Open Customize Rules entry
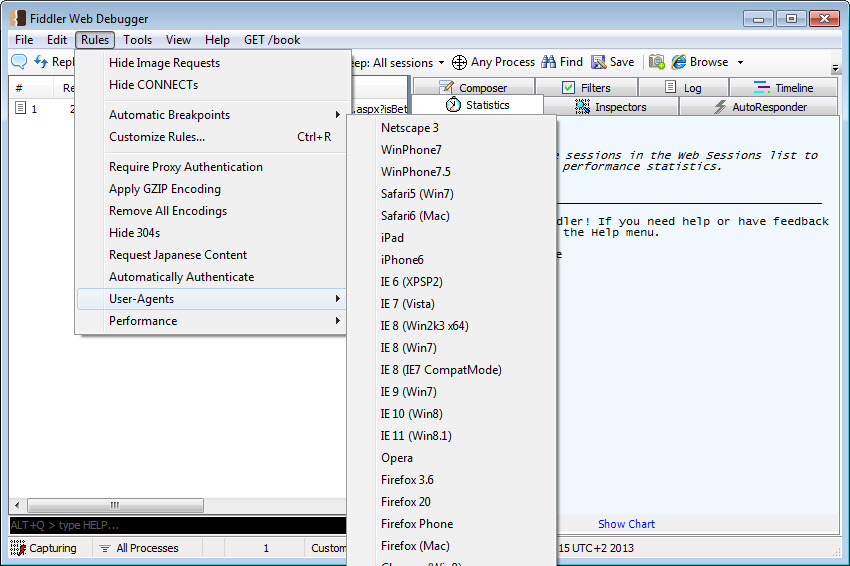The width and height of the screenshot is (850, 566). pyautogui.click(x=211, y=137)
